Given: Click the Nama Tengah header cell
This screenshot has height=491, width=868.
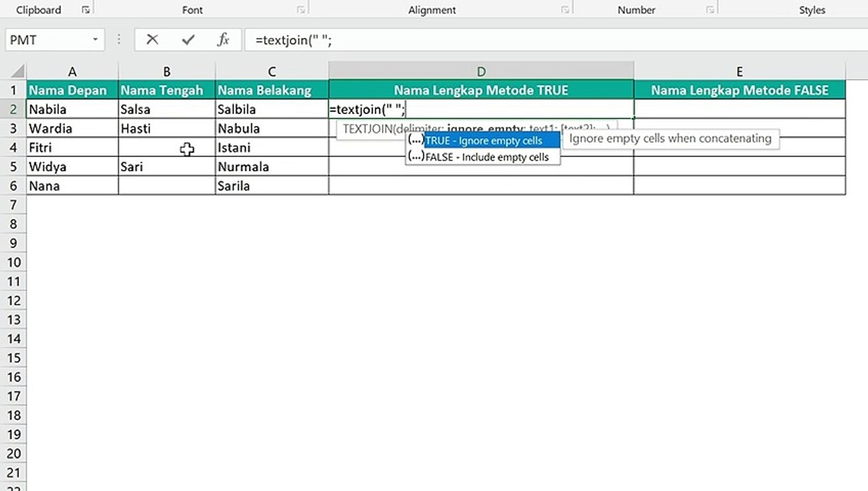Looking at the screenshot, I should 167,90.
